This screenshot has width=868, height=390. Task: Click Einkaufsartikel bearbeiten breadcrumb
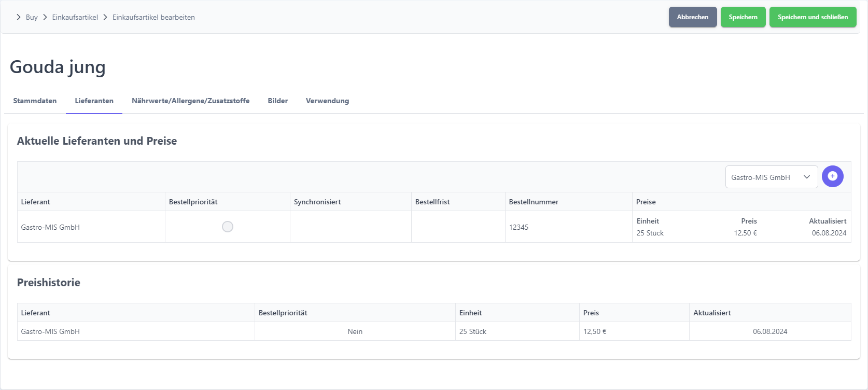click(153, 17)
